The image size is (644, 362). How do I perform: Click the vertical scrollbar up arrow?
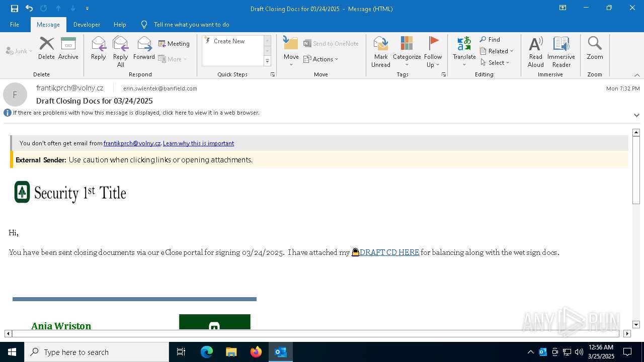636,132
